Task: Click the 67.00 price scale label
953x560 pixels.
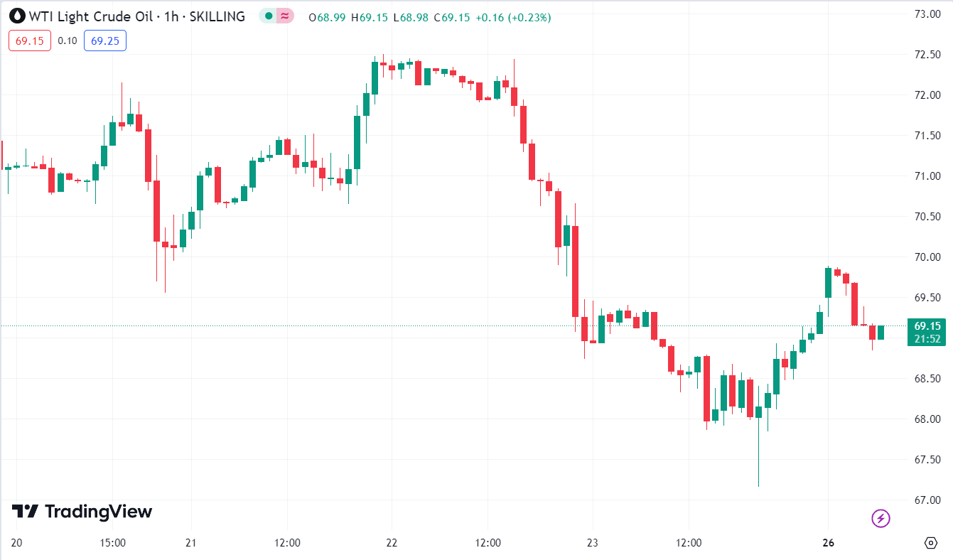Action: tap(928, 500)
